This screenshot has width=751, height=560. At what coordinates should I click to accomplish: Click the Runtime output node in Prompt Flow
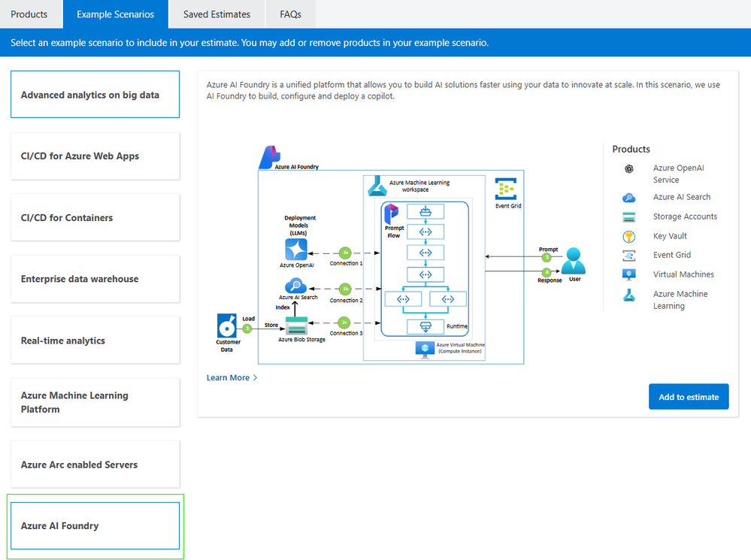(425, 327)
